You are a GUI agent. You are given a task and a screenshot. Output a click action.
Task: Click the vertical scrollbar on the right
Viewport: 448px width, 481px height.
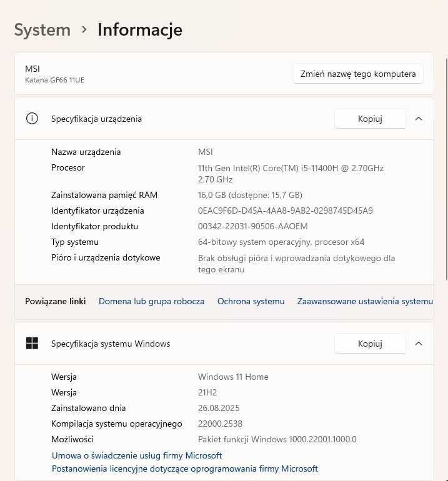click(447, 169)
